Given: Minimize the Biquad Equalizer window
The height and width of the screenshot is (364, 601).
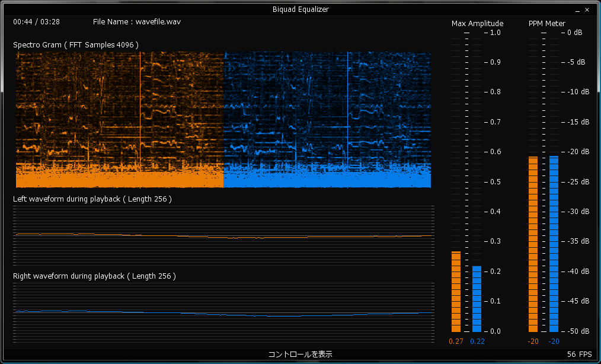Looking at the screenshot, I should coord(577,10).
